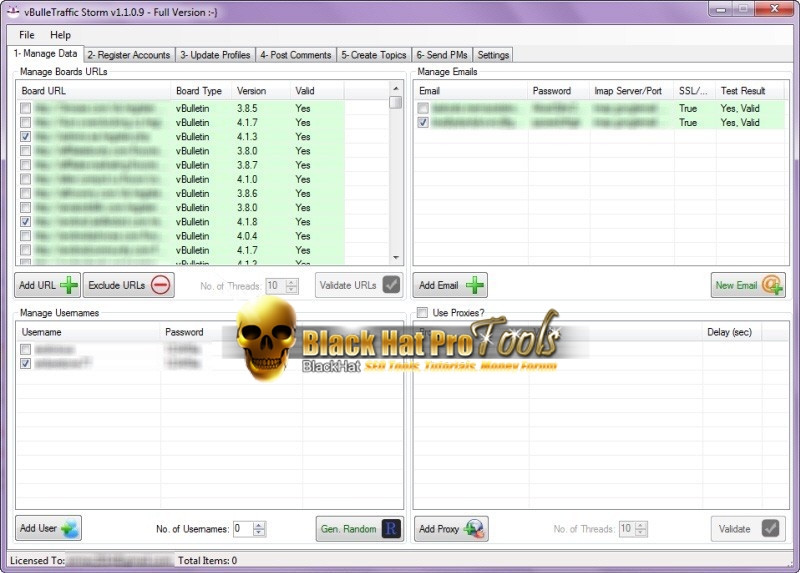
Task: Click the checkmark icon on proxy Validate
Action: [770, 529]
